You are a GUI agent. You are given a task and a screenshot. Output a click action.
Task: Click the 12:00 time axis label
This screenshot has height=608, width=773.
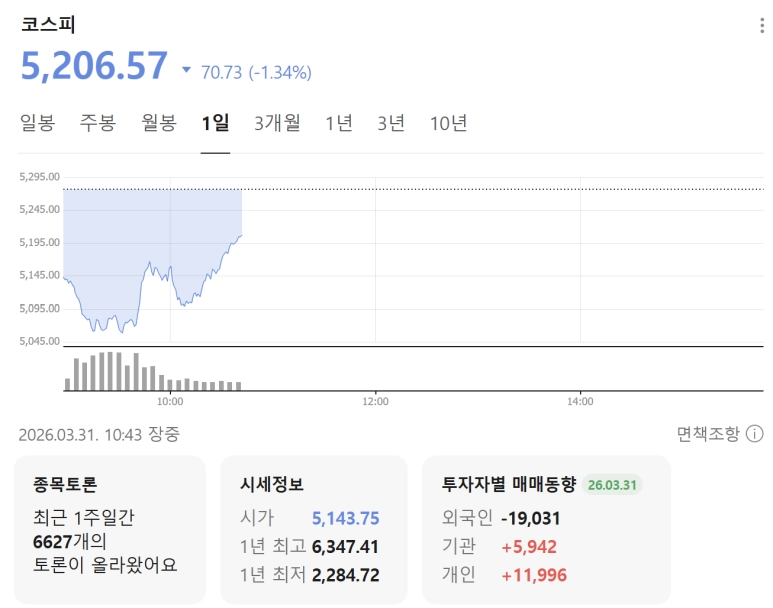pyautogui.click(x=375, y=401)
